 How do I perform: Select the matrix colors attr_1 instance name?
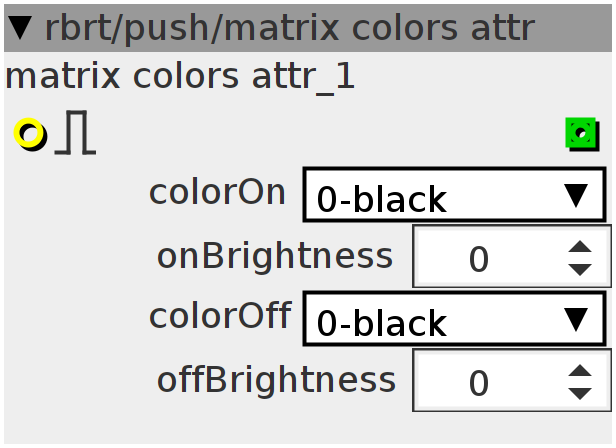180,77
